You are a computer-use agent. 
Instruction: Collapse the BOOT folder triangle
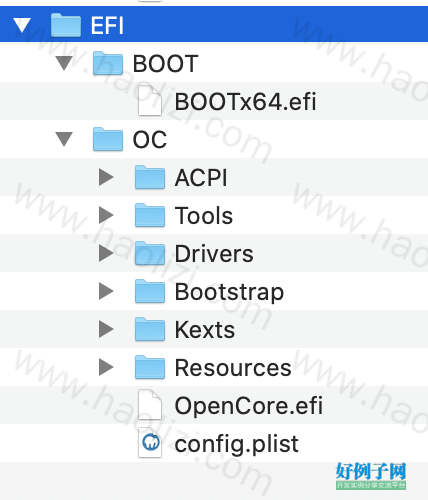(64, 63)
